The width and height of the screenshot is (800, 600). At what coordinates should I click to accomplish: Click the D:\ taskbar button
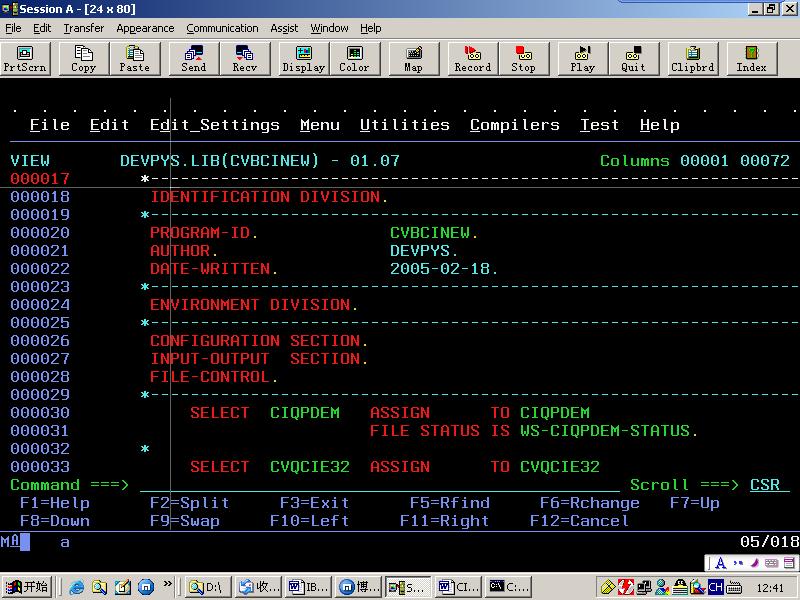tap(208, 587)
